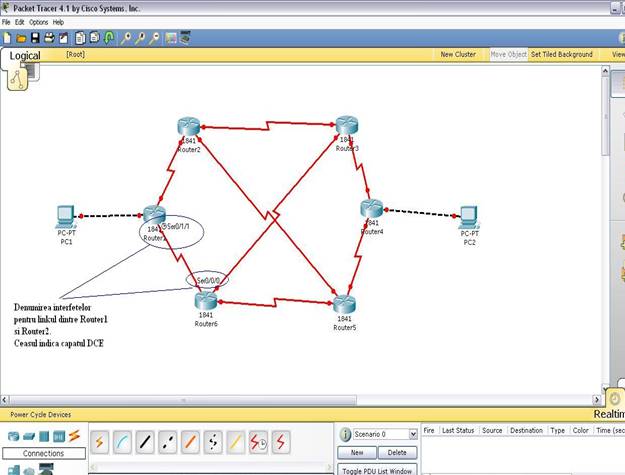Save the network with the floppy icon
This screenshot has height=475, width=625.
tap(35, 38)
